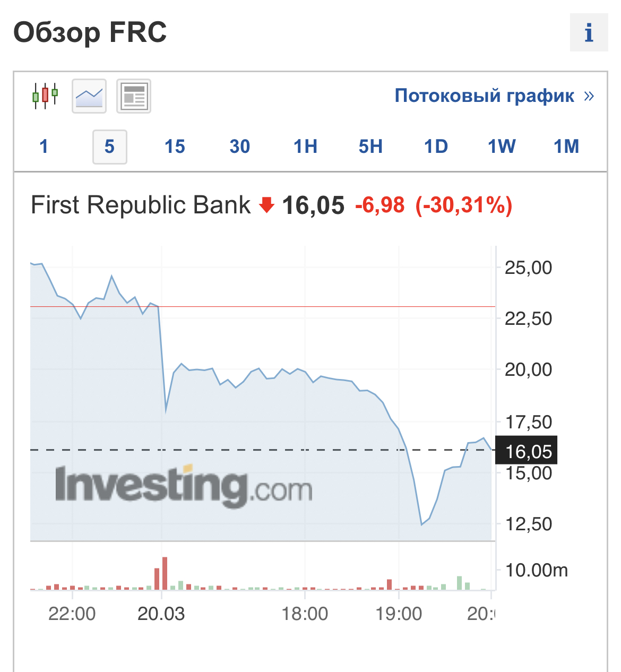Click the tallest red volume bar
This screenshot has height=672, width=621.
[165, 573]
